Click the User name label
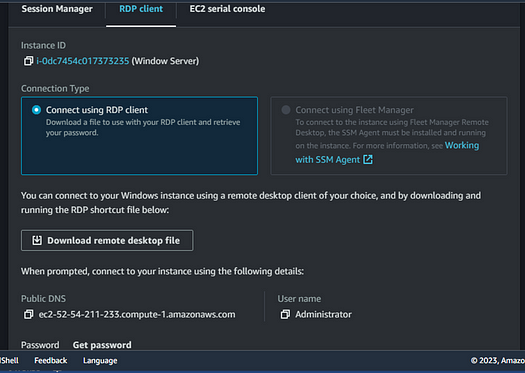 [299, 299]
